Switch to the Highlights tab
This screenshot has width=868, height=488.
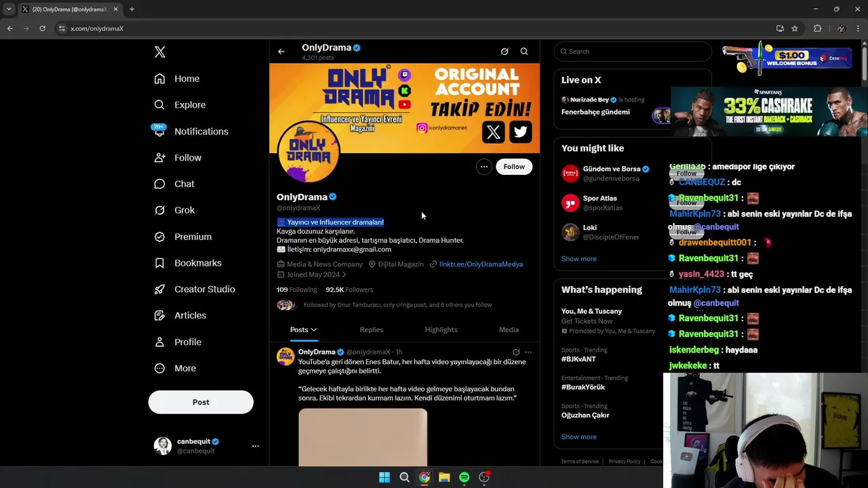(x=441, y=329)
